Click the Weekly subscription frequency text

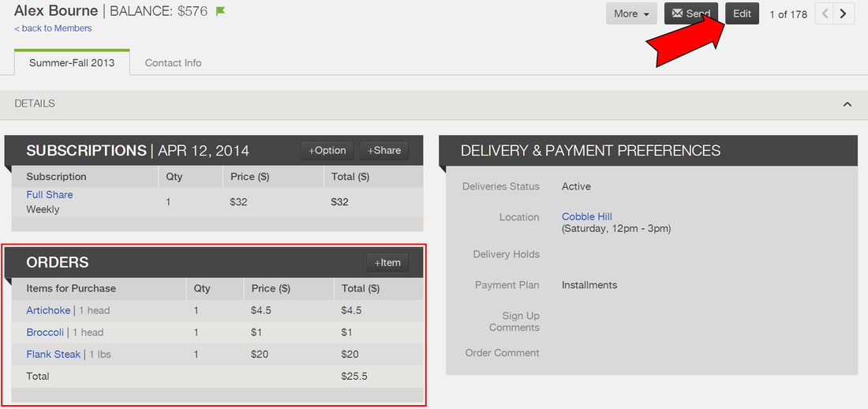(43, 209)
